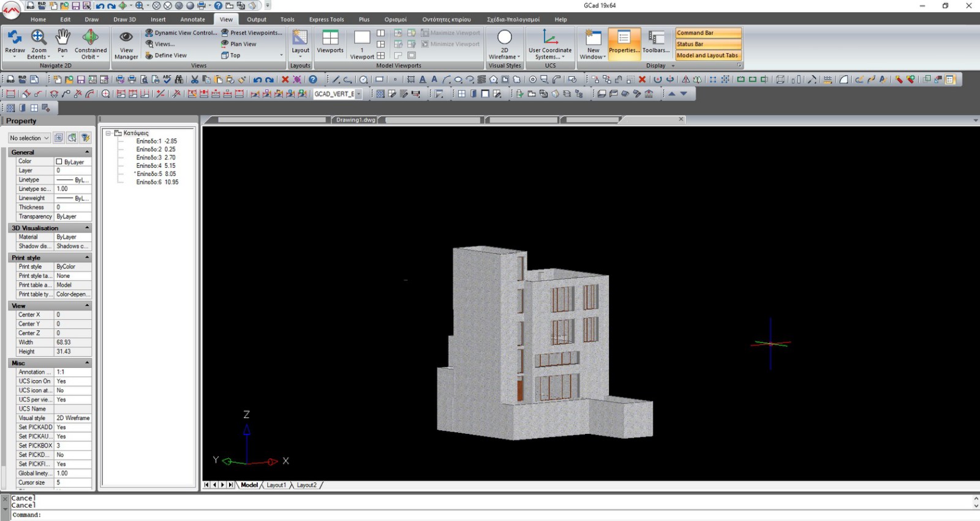Select the Zoom Extents tool
The width and height of the screenshot is (980, 521).
pyautogui.click(x=39, y=44)
